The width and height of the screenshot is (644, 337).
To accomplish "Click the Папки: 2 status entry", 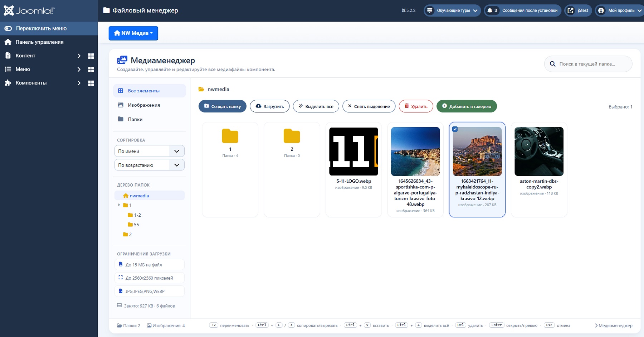I will (128, 326).
